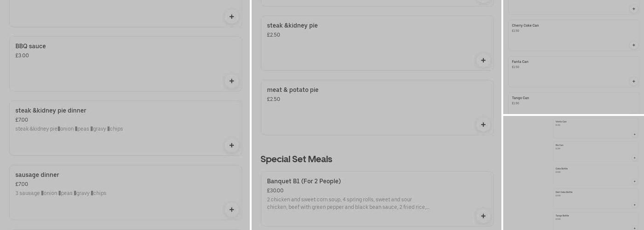Add Rio Can with plus button

(x=634, y=158)
